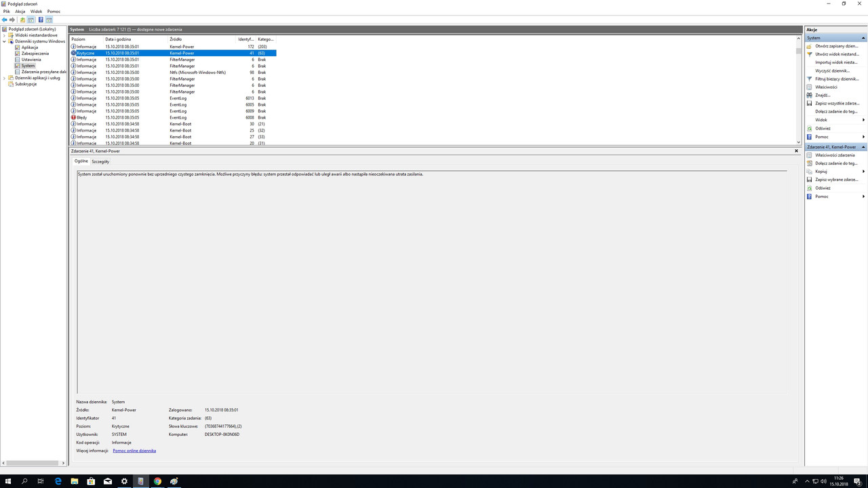
Task: Click the Otwórz zapisany dziennik folder icon
Action: click(809, 45)
